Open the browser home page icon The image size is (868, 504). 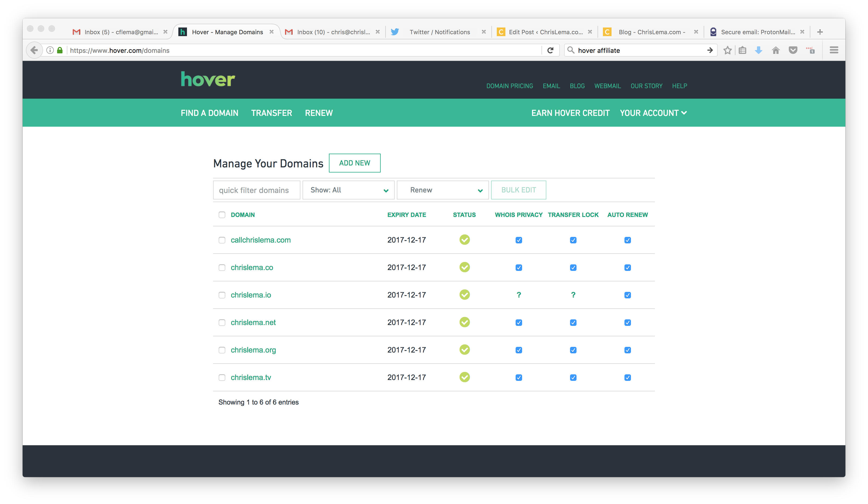[x=776, y=50]
